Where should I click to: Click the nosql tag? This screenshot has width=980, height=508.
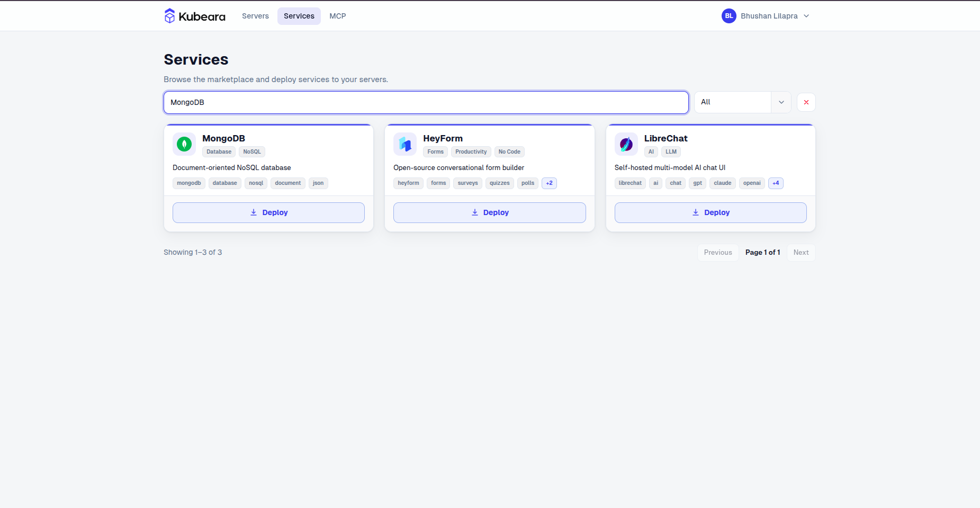256,183
